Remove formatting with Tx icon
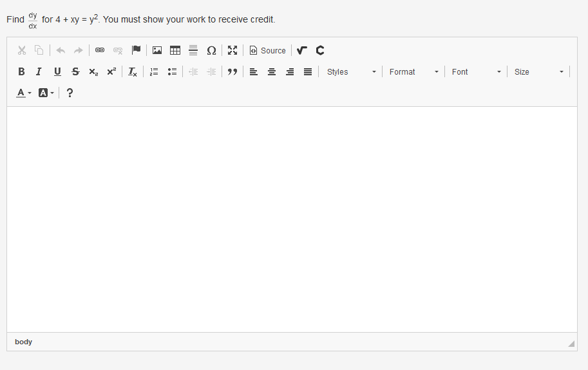The image size is (588, 370). (x=133, y=71)
